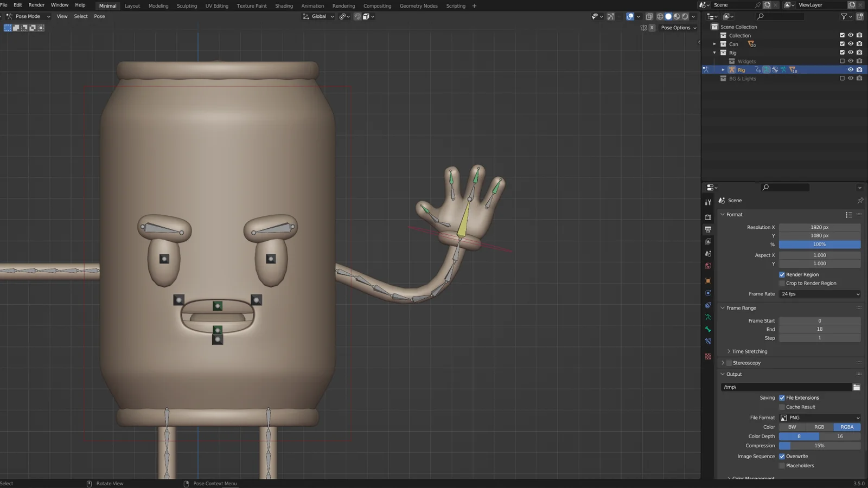The image size is (868, 488).
Task: Enable rendered viewport shading
Action: pos(685,16)
